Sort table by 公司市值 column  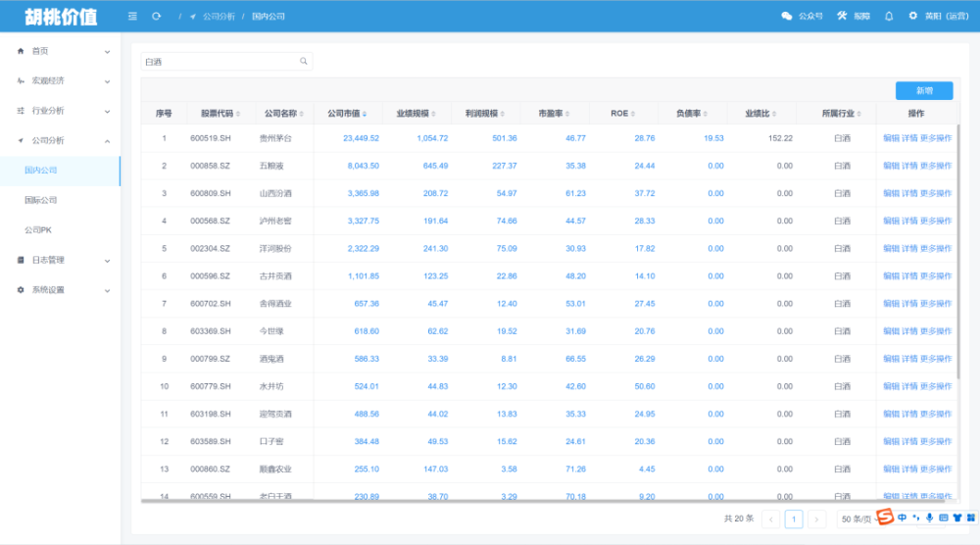[x=347, y=114]
